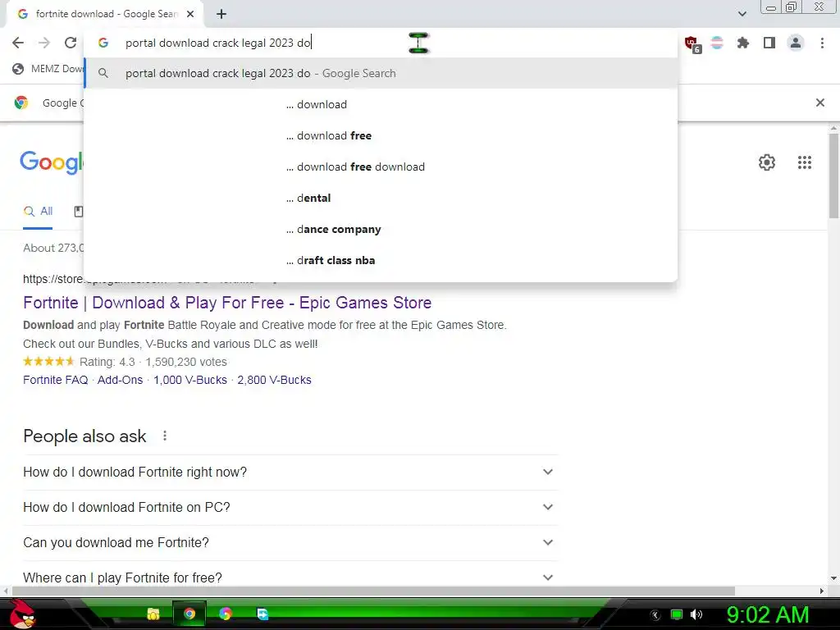The image size is (840, 630).
Task: Open a new tab with plus icon
Action: point(221,14)
